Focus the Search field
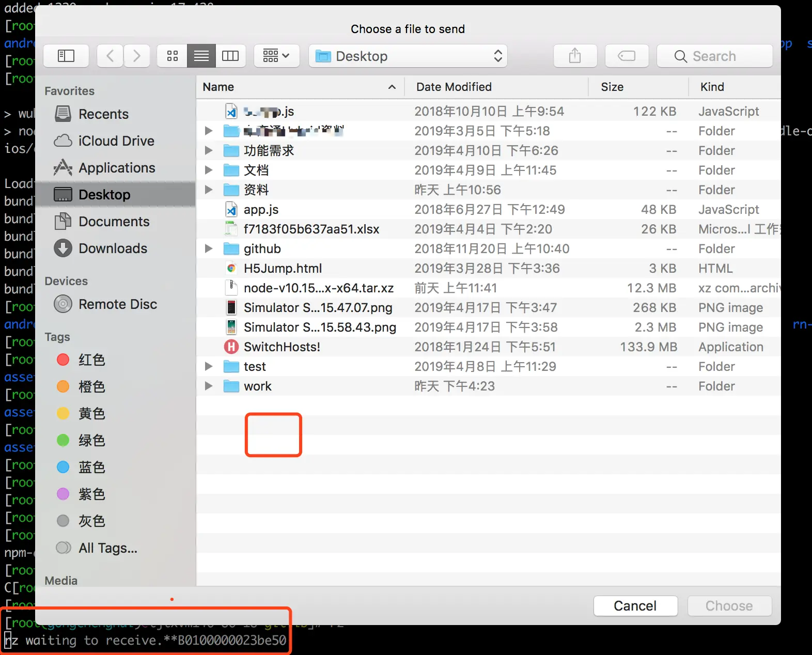This screenshot has height=655, width=812. pos(715,56)
